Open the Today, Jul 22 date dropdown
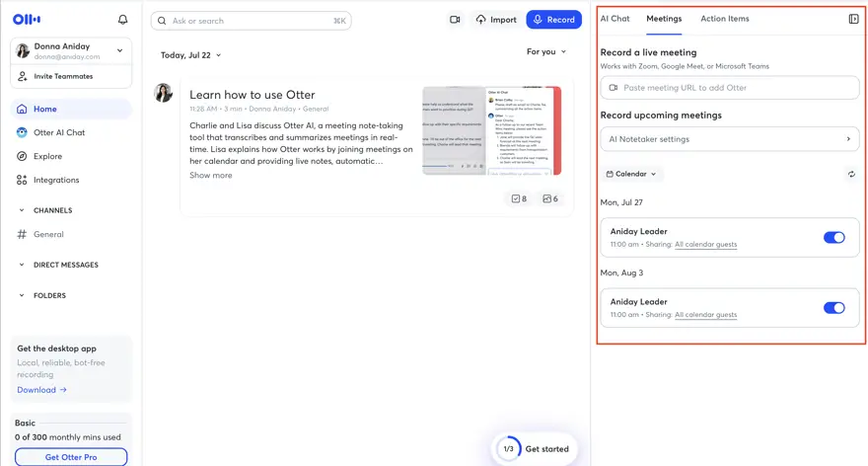This screenshot has width=868, height=466. [190, 55]
